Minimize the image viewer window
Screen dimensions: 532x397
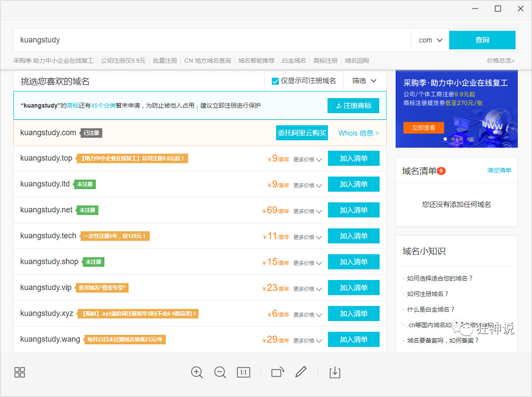(x=475, y=8)
